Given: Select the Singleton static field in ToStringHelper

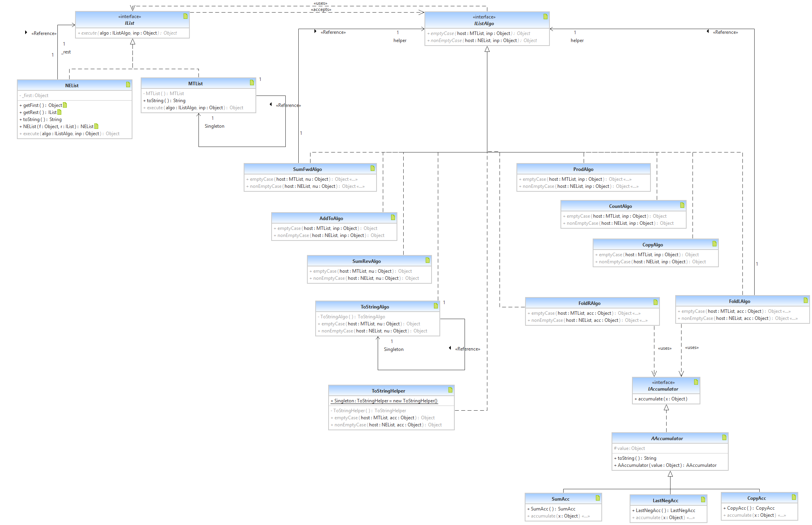Looking at the screenshot, I should coord(384,401).
